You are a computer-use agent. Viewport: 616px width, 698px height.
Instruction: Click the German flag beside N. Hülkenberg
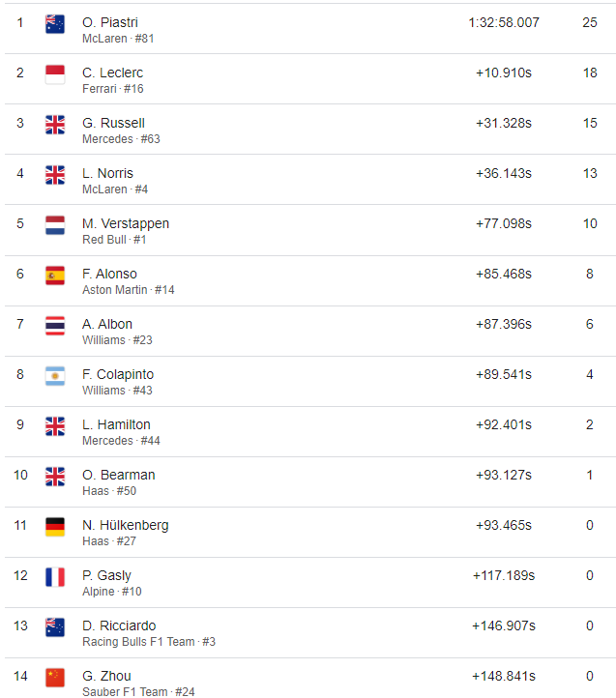[55, 527]
